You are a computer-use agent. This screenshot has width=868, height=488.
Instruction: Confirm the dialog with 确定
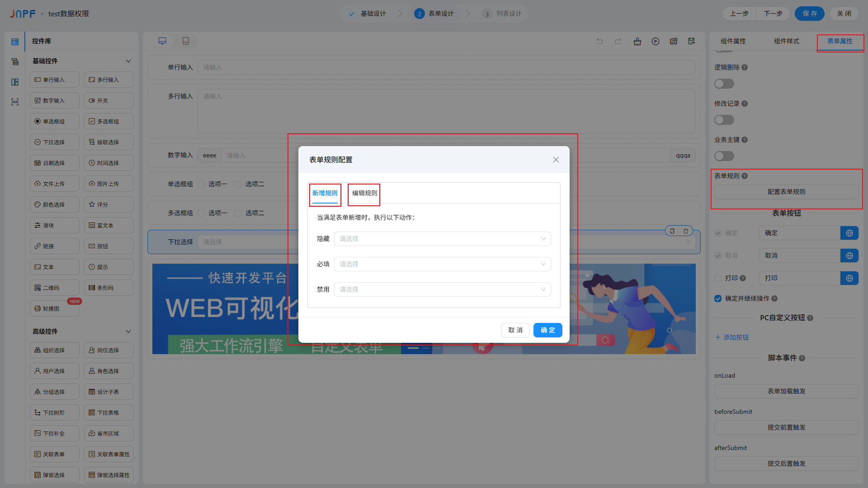click(547, 330)
